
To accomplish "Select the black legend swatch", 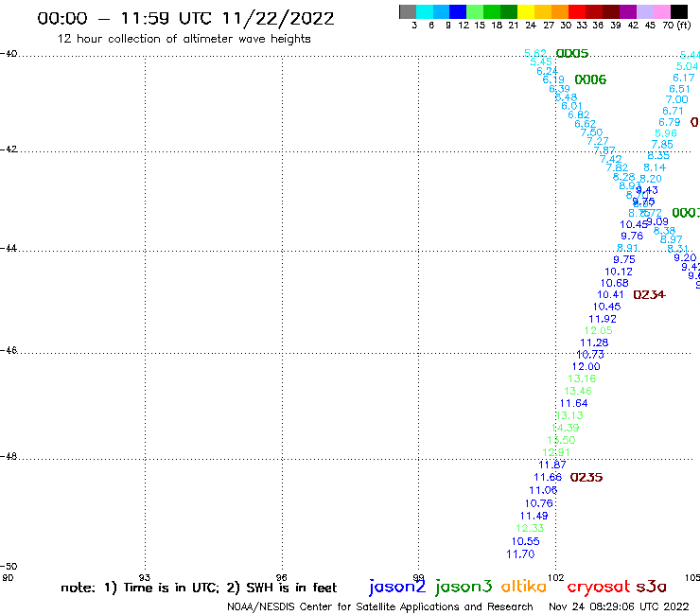I will pos(679,11).
